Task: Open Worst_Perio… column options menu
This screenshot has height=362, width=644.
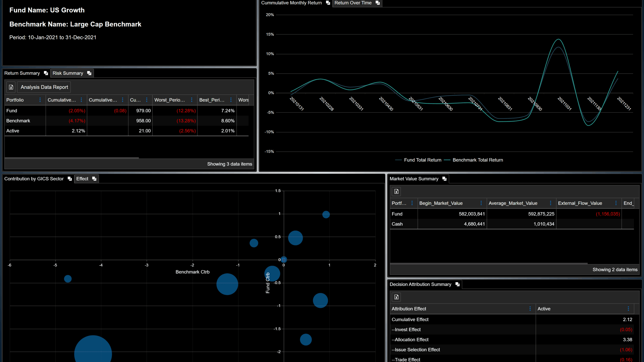Action: tap(192, 100)
